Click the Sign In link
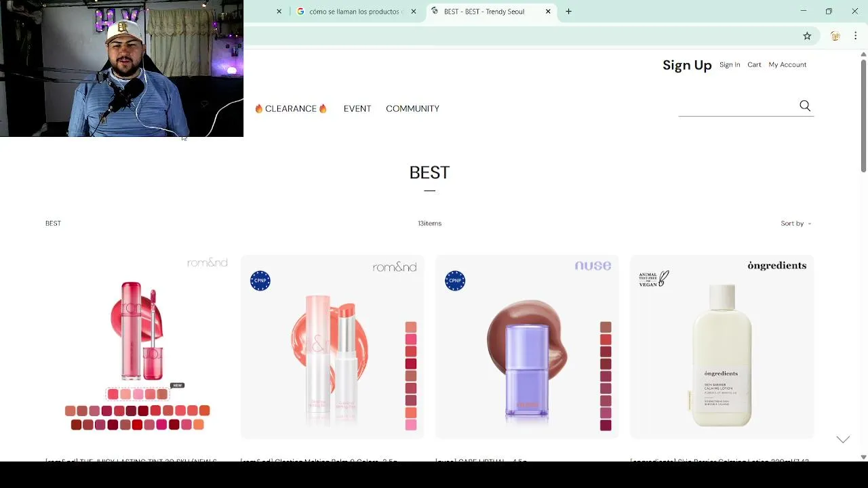 pos(730,65)
